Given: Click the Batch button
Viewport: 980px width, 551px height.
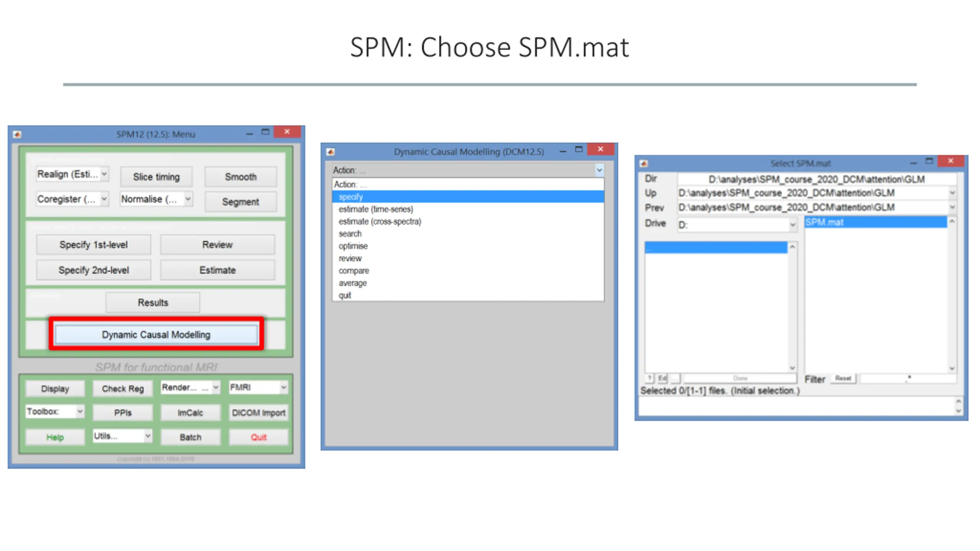Looking at the screenshot, I should pyautogui.click(x=190, y=437).
